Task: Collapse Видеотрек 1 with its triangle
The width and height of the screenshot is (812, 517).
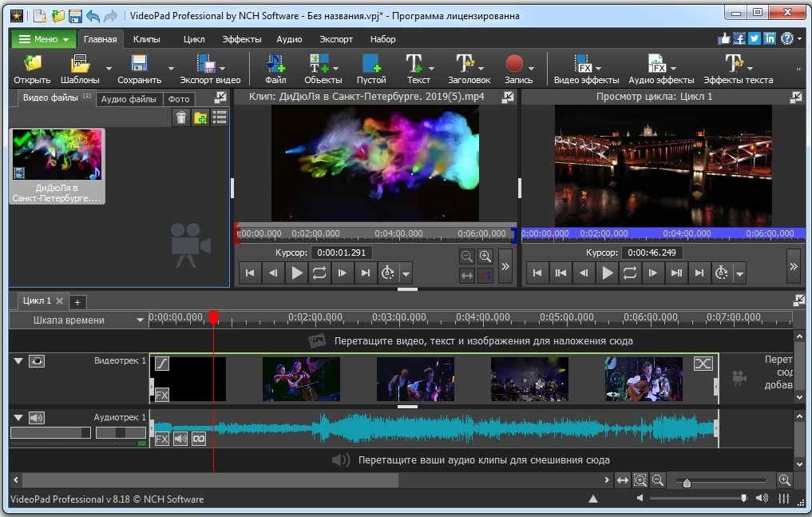Action: point(18,361)
